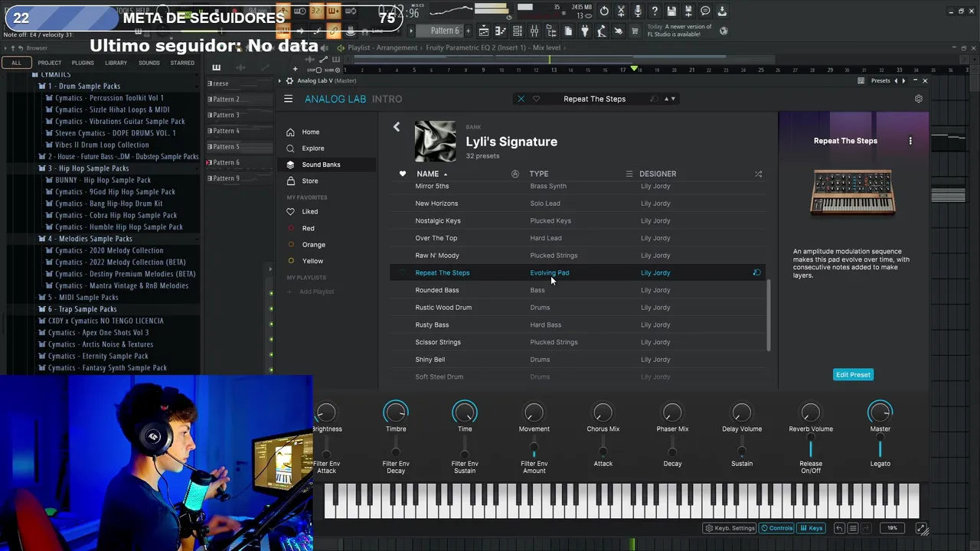Viewport: 980px width, 551px height.
Task: Open Analog Lab settings gear
Action: click(x=919, y=99)
